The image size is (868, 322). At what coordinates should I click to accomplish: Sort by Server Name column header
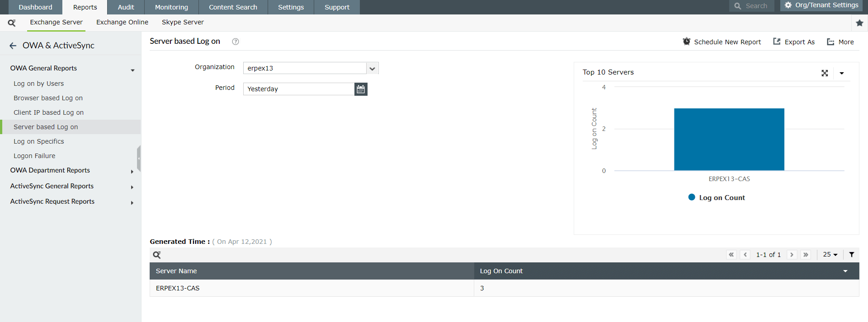176,271
